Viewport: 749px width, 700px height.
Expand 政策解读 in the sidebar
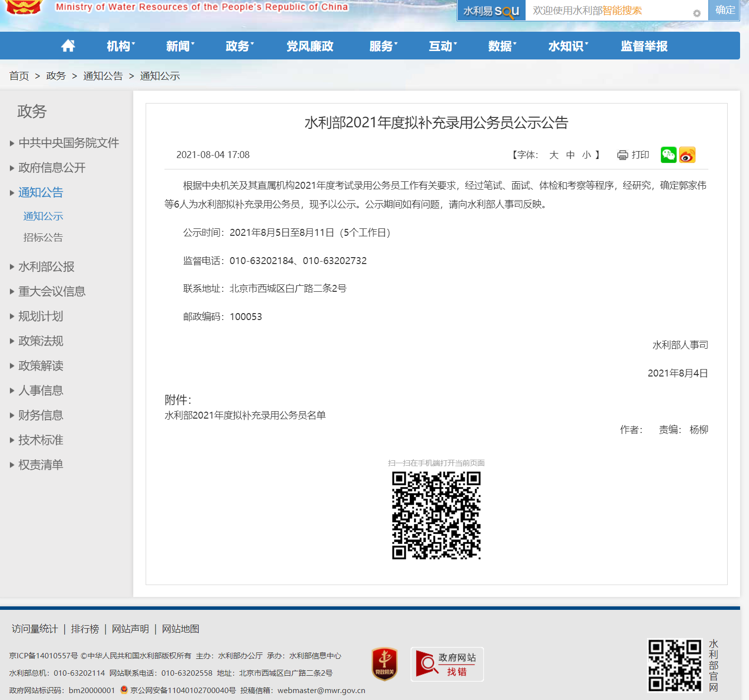pyautogui.click(x=41, y=366)
